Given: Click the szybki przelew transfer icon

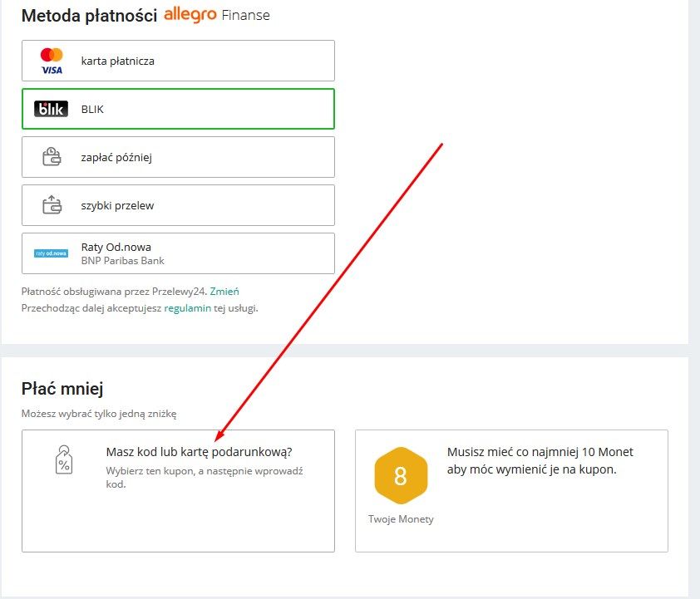Looking at the screenshot, I should point(52,205).
